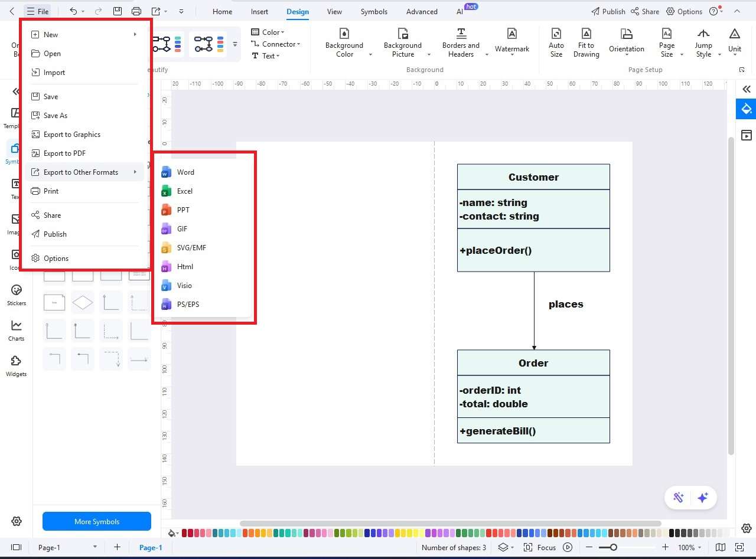Select the diamond shape in symbols panel
Screen dimensions: 756x559
[x=83, y=303]
